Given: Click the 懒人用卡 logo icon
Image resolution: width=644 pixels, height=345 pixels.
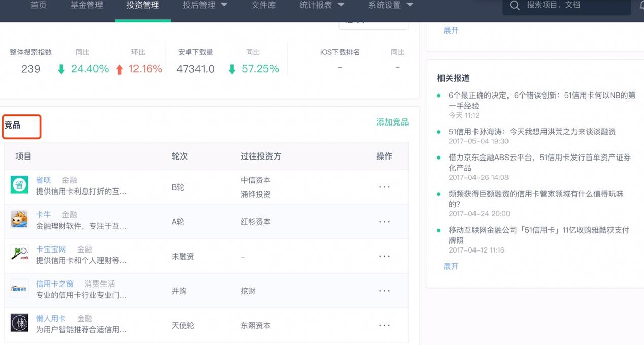Looking at the screenshot, I should tap(19, 323).
